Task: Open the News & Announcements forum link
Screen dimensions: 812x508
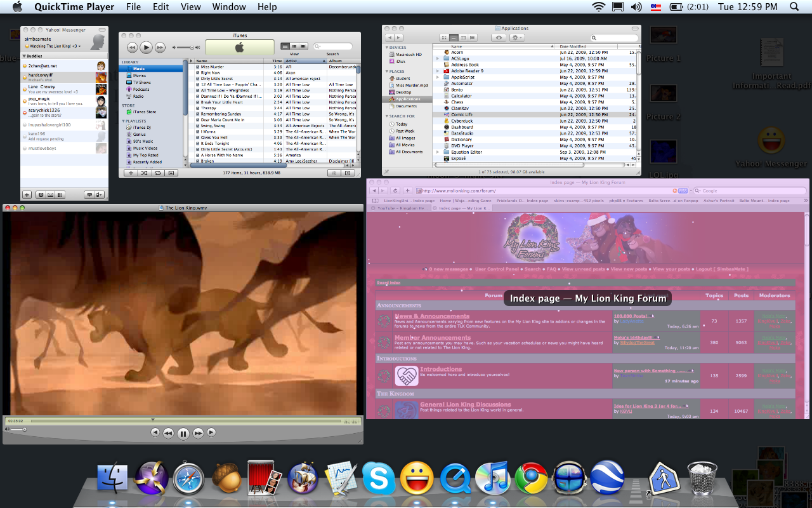Action: point(431,316)
